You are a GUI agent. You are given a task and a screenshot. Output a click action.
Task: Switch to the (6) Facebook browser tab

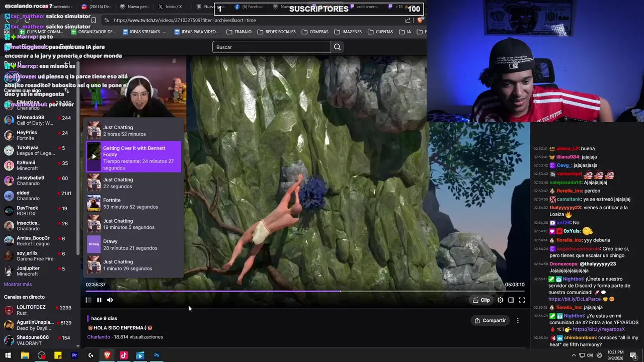249,7
